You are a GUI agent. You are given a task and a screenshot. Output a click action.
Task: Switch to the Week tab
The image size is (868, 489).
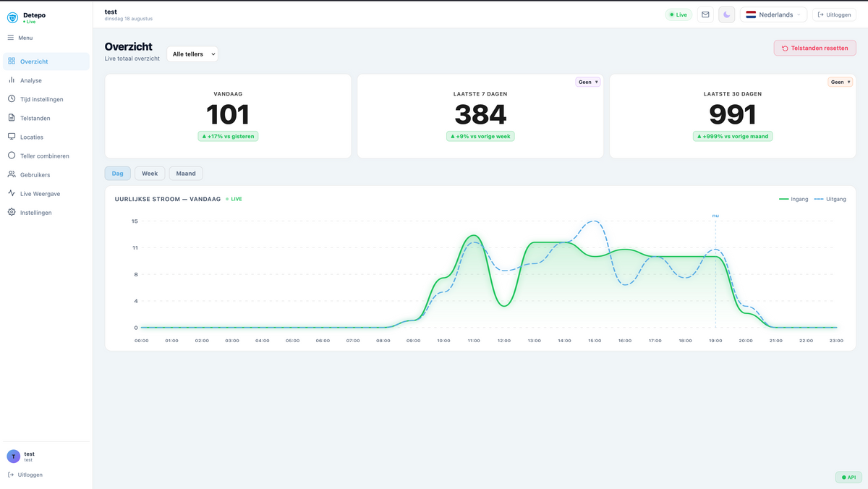150,174
